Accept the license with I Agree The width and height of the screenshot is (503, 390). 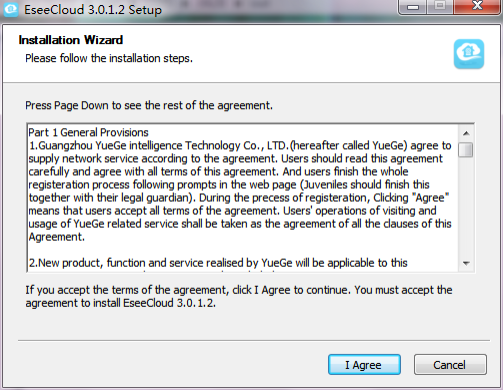tap(364, 365)
